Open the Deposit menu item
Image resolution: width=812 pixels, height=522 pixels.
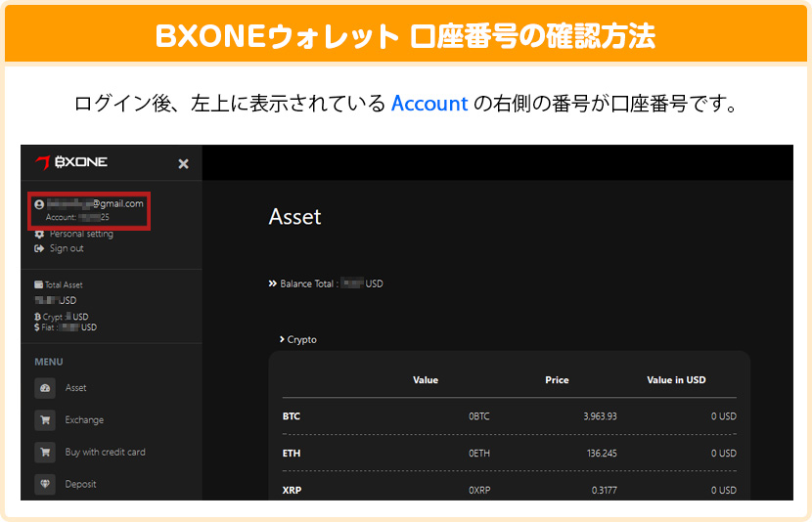(81, 484)
